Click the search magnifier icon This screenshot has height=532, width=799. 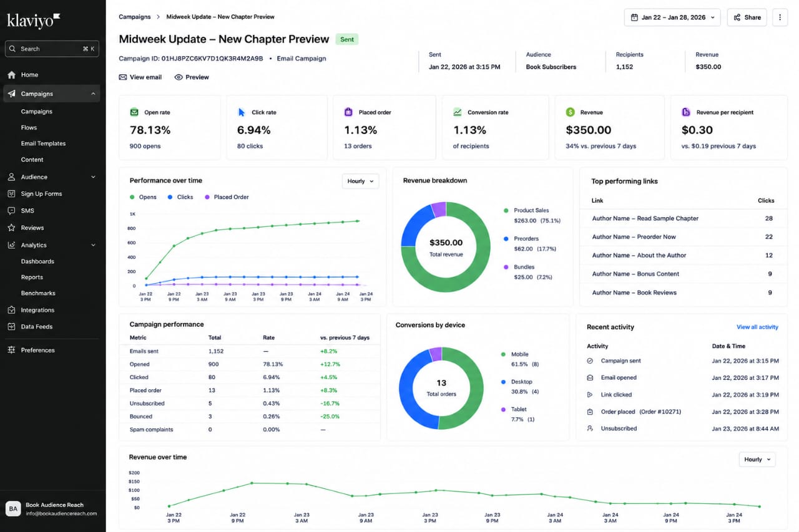click(12, 49)
